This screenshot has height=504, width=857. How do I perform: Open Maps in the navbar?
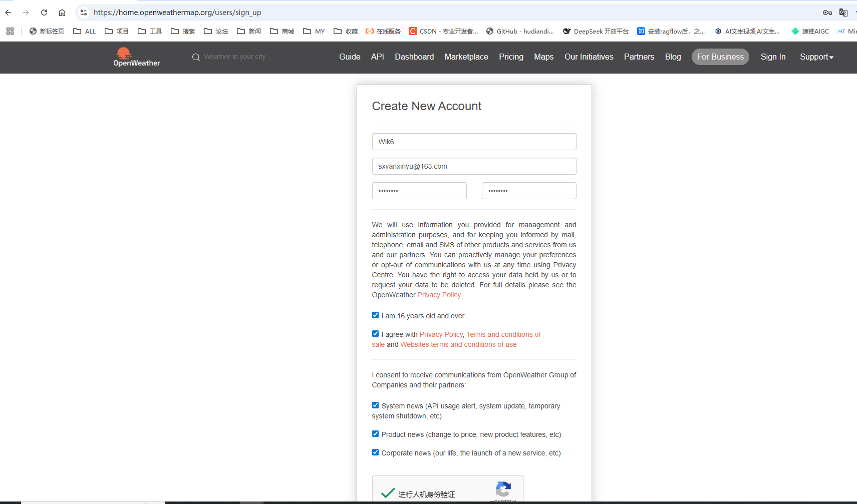point(543,57)
